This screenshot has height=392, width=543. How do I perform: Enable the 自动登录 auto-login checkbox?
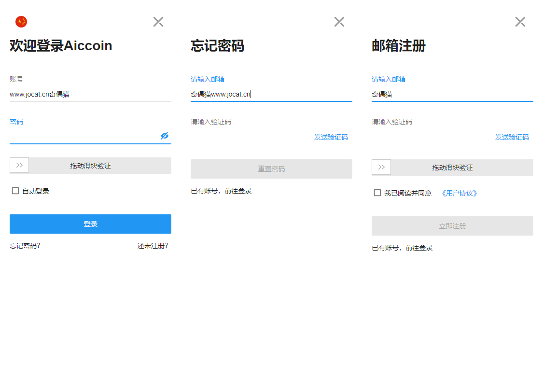pos(15,191)
